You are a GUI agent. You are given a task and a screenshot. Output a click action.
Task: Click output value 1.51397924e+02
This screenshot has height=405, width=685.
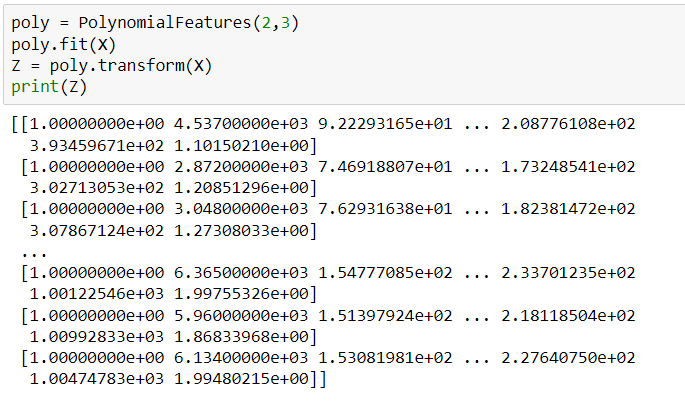pyautogui.click(x=385, y=316)
